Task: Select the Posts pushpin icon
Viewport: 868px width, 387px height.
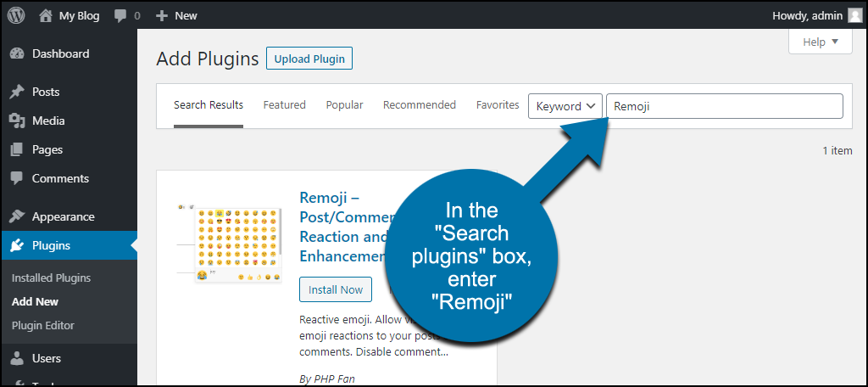Action: pos(17,92)
